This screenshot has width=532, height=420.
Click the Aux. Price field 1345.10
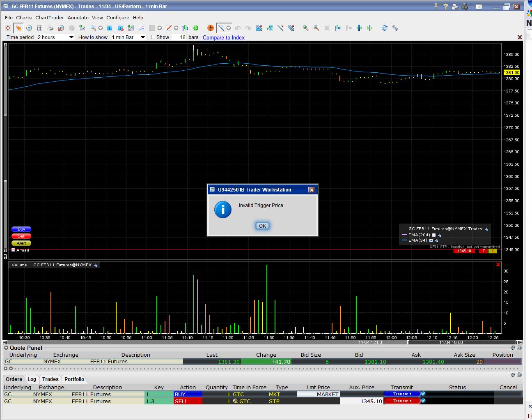pos(361,401)
